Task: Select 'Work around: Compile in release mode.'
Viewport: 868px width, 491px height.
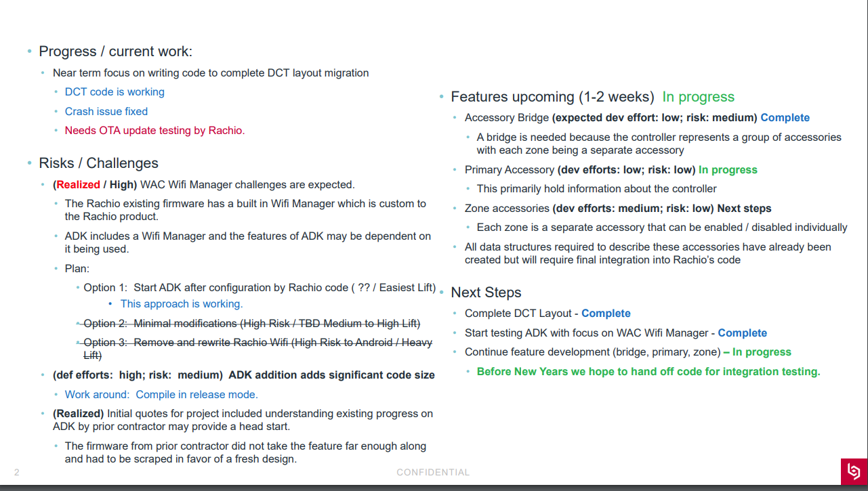Action: (161, 395)
